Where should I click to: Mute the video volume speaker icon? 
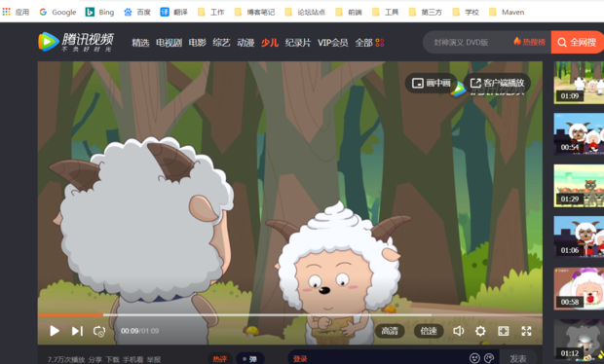click(458, 331)
